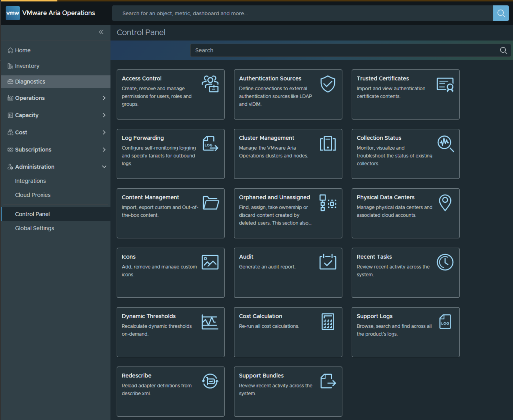The width and height of the screenshot is (513, 420).
Task: Click the Home house icon in sidebar
Action: pos(10,50)
